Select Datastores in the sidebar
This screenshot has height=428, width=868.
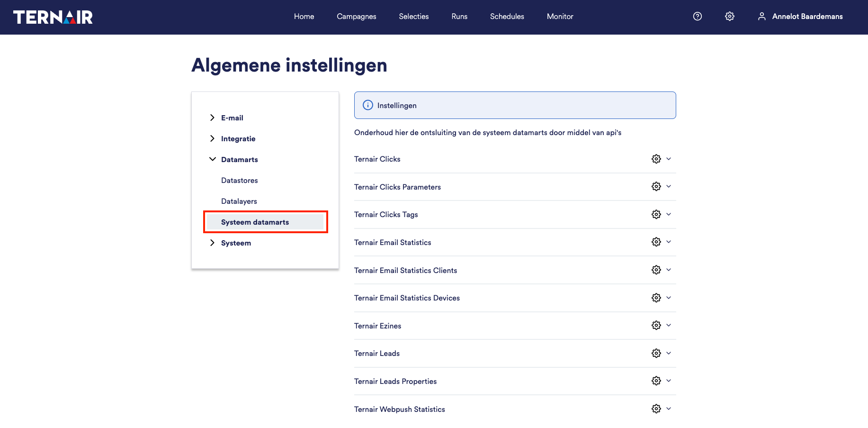pyautogui.click(x=239, y=181)
